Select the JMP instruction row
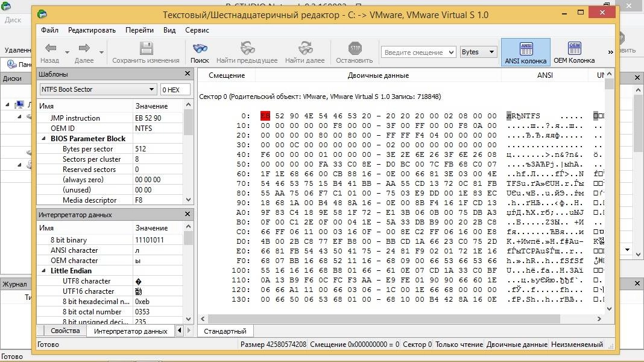The image size is (644, 362). pyautogui.click(x=110, y=118)
